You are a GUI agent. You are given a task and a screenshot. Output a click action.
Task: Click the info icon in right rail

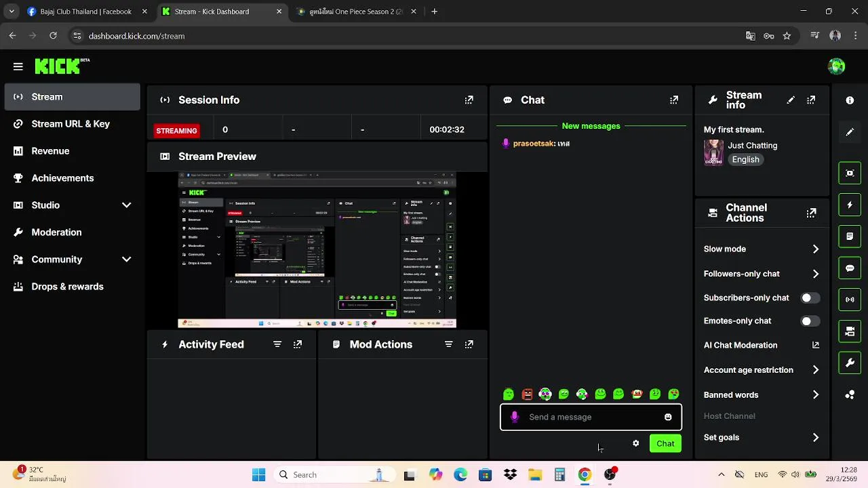pyautogui.click(x=850, y=100)
